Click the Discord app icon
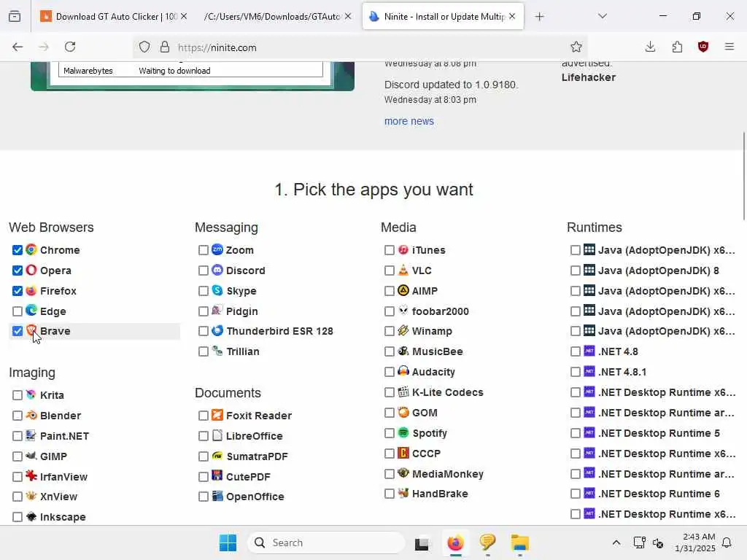 (x=217, y=270)
